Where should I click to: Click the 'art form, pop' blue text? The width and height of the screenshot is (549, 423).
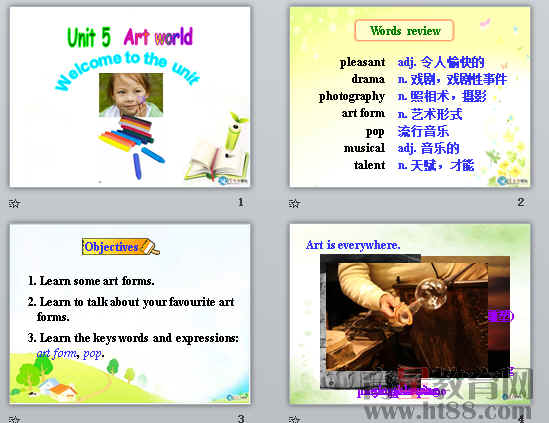point(70,353)
